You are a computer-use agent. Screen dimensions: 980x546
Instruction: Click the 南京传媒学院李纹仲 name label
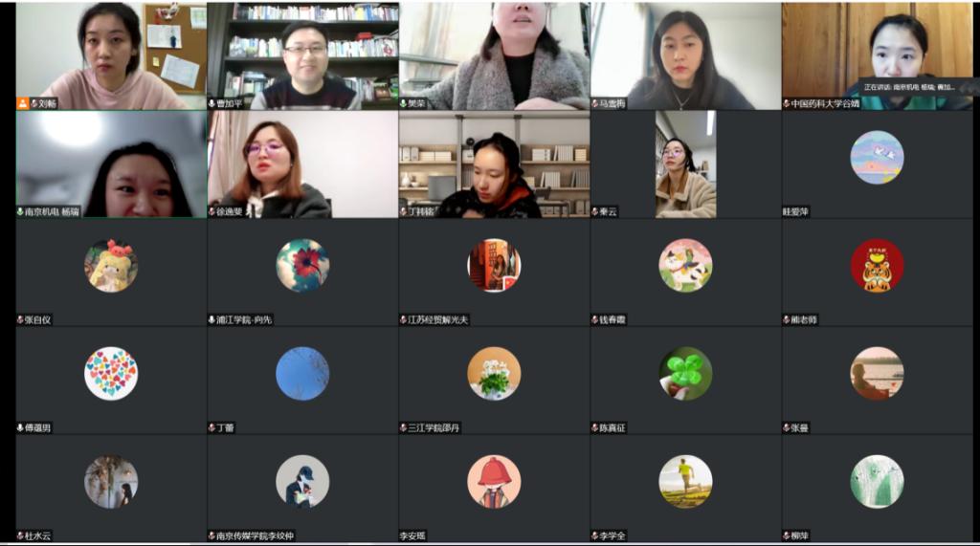coord(255,536)
